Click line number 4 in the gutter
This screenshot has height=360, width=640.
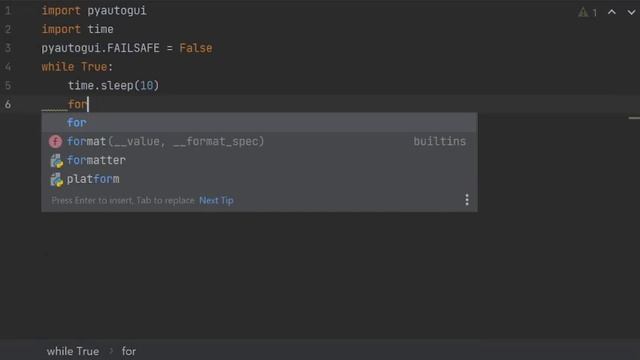8,67
